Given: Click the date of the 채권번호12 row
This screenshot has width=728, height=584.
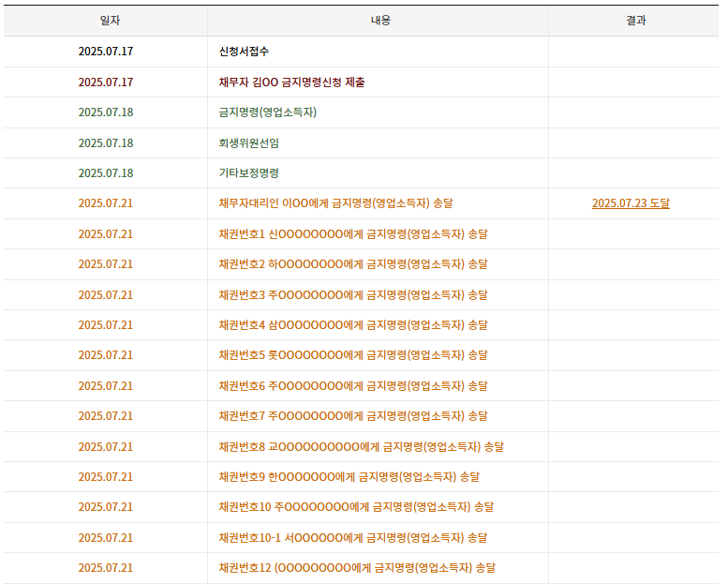Looking at the screenshot, I should 106,568.
